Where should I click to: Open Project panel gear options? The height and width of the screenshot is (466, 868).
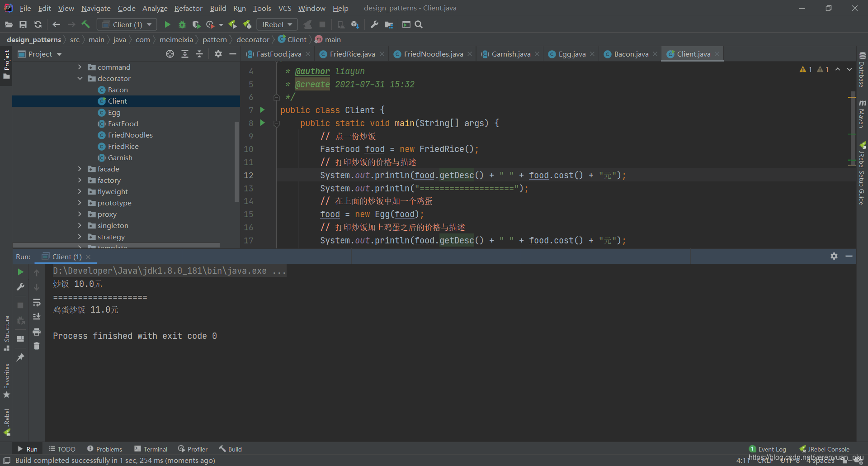pyautogui.click(x=218, y=54)
